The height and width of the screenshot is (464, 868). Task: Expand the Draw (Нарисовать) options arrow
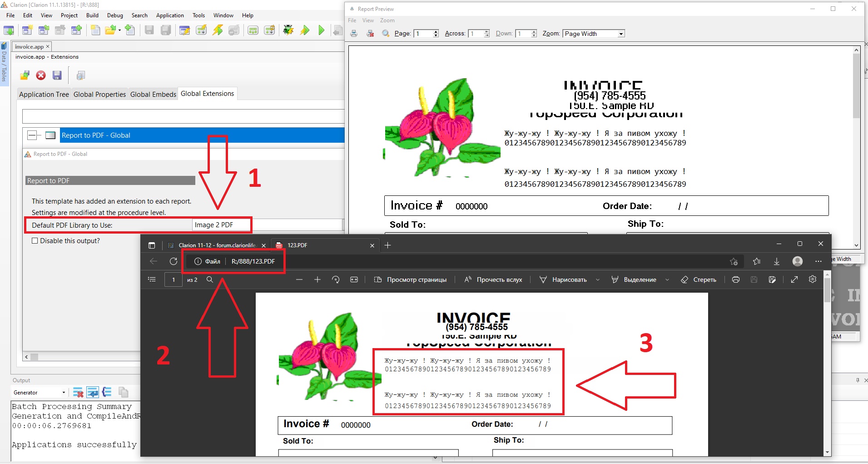tap(598, 280)
